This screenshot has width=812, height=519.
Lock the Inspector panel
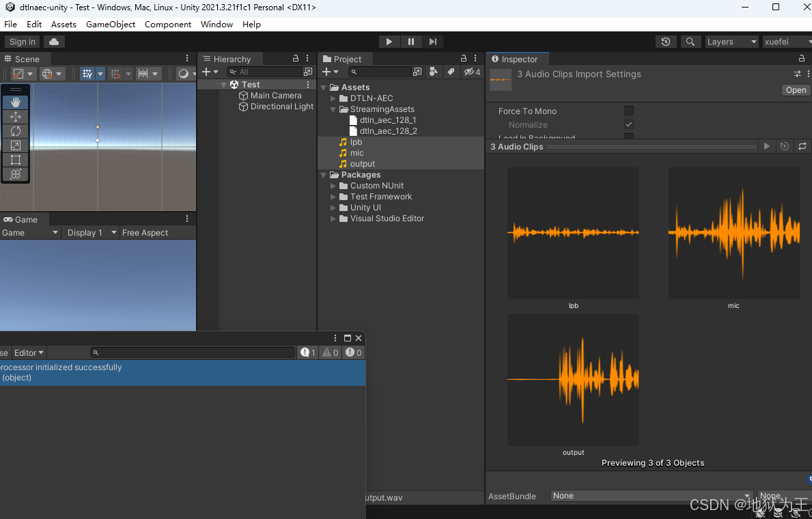click(802, 59)
